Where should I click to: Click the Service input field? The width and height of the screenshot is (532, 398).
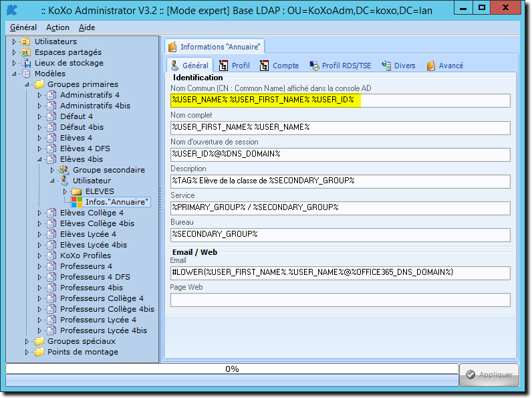[340, 208]
